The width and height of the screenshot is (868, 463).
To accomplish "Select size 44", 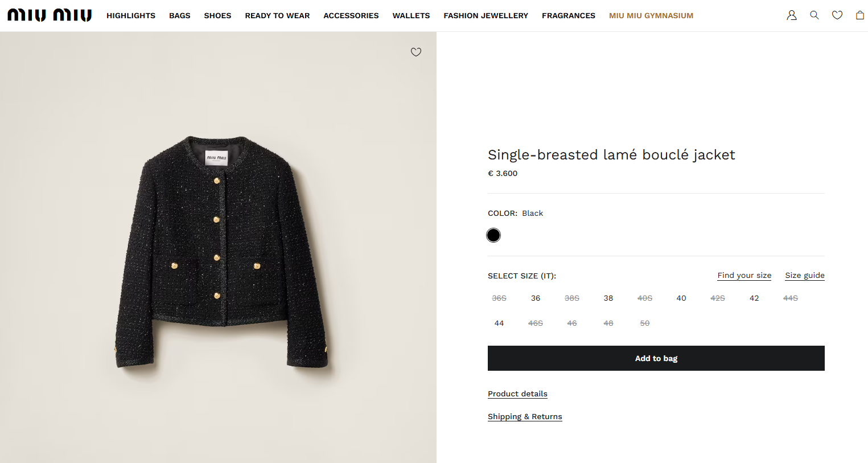I will [x=499, y=323].
